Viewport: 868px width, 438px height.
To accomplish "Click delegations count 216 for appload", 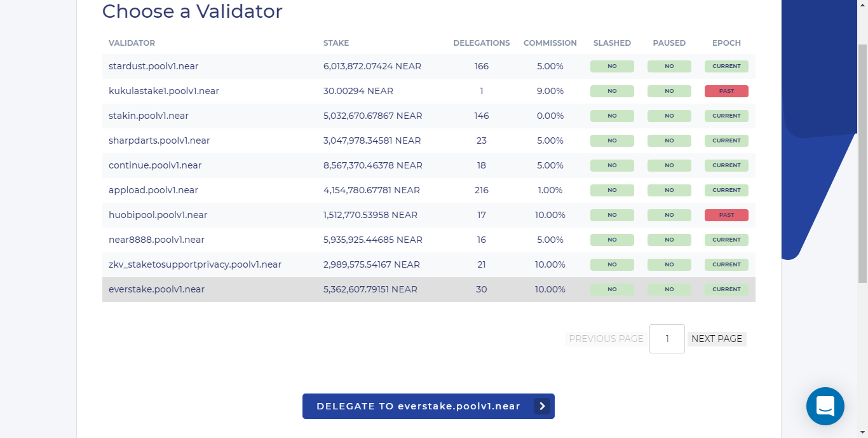I will [482, 190].
